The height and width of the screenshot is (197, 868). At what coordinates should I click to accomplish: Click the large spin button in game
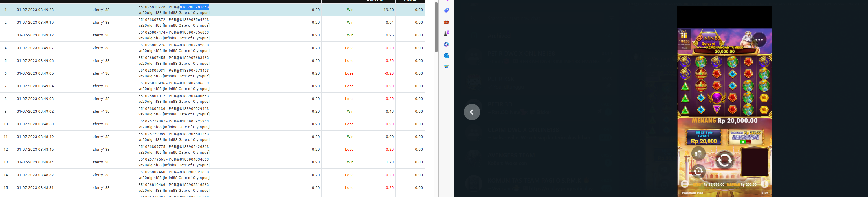724,160
